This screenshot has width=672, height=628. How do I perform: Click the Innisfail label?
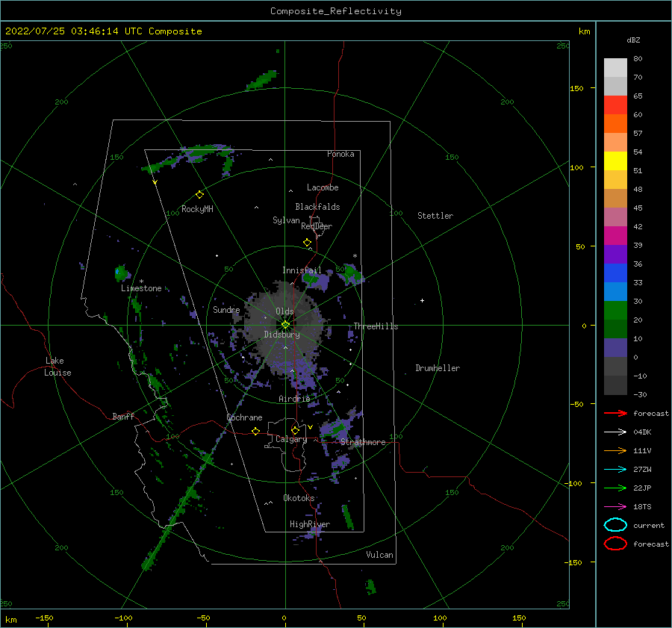[302, 270]
